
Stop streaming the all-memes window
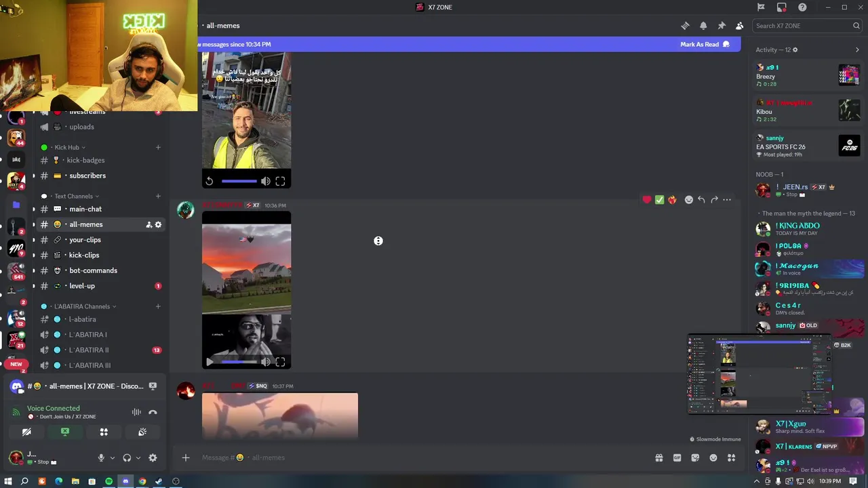click(x=153, y=386)
